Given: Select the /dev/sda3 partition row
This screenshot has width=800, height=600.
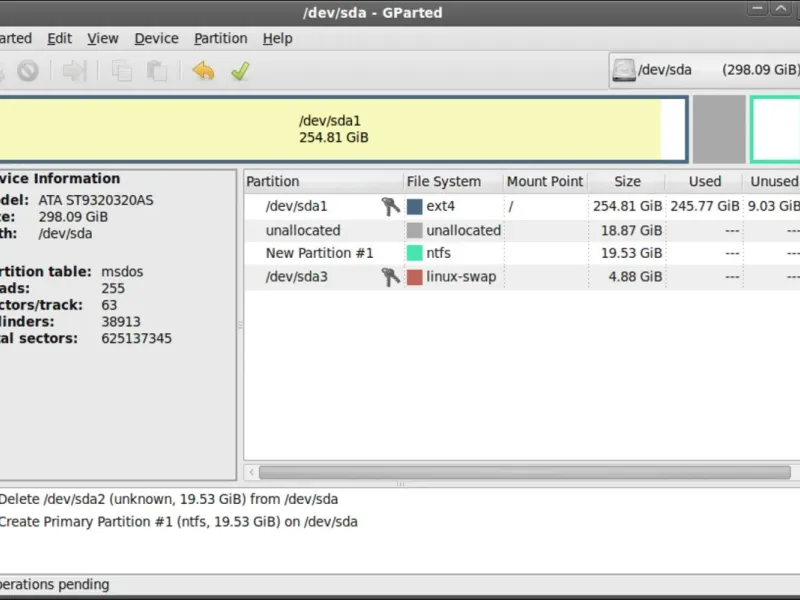Looking at the screenshot, I should (522, 277).
